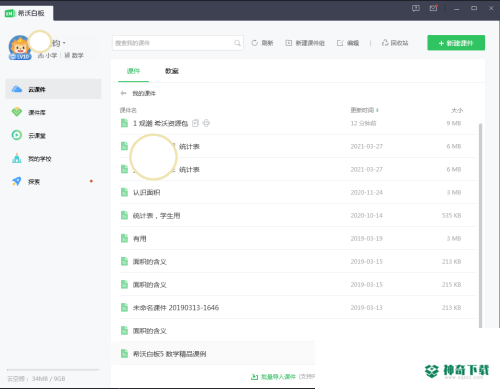Open the mail notifications icon
This screenshot has width=500, height=389.
click(433, 8)
